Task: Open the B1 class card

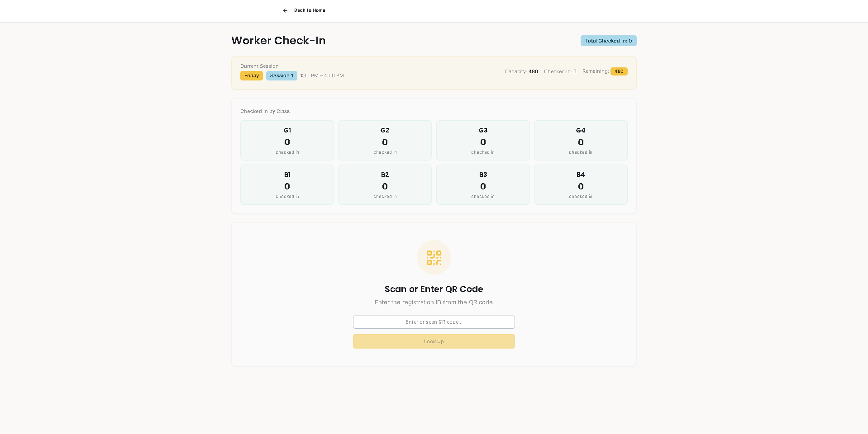Action: click(287, 185)
